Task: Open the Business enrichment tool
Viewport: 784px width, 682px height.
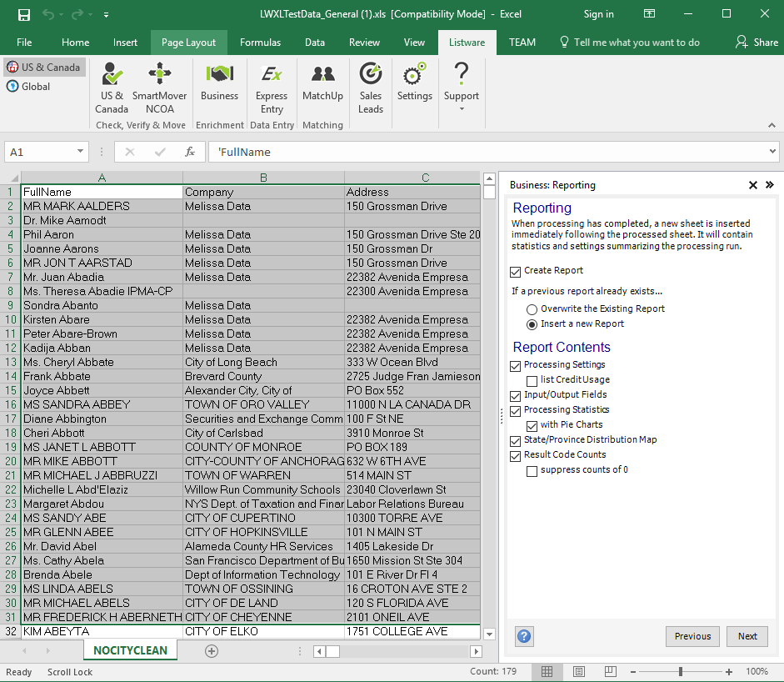Action: [219, 83]
